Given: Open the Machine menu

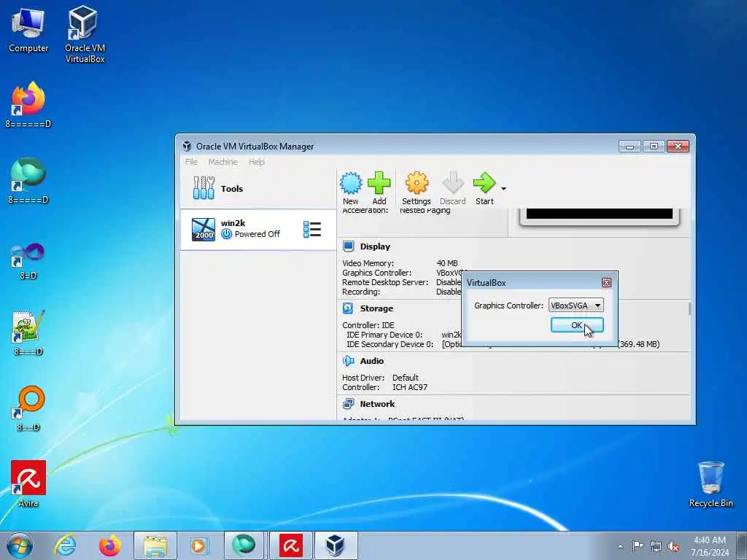Looking at the screenshot, I should [223, 162].
